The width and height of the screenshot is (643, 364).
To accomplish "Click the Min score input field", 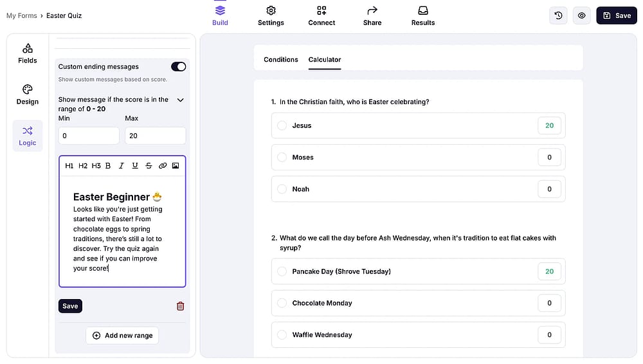I will [x=89, y=136].
